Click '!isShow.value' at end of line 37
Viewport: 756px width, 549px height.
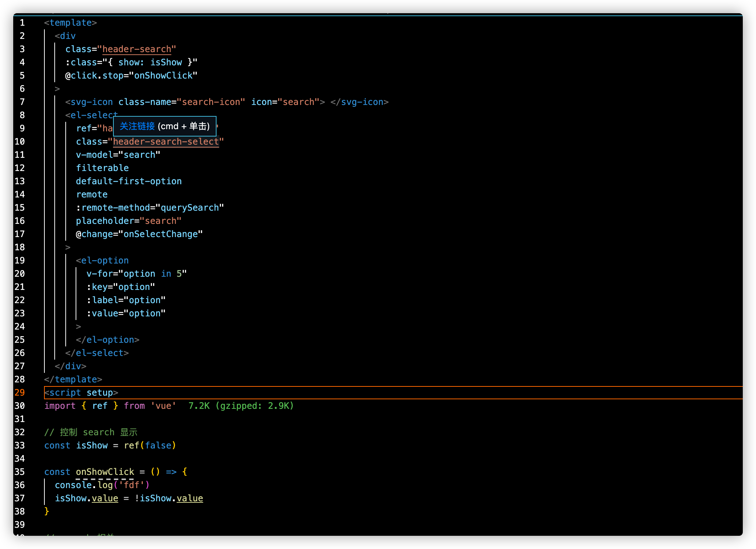click(x=169, y=498)
